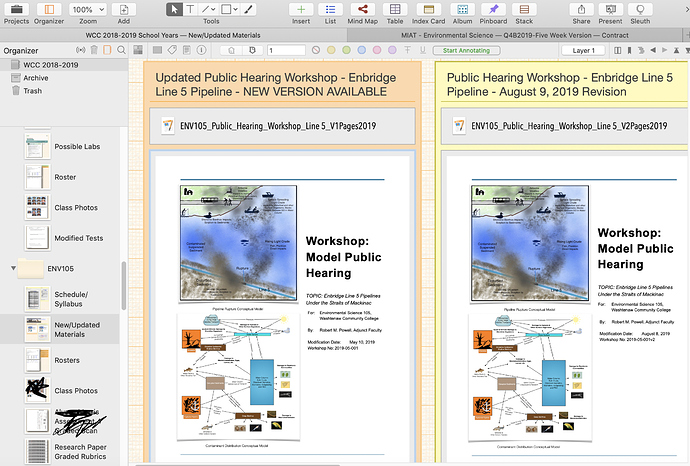
Task: Click the trash icon in Organizer header
Action: [x=94, y=50]
